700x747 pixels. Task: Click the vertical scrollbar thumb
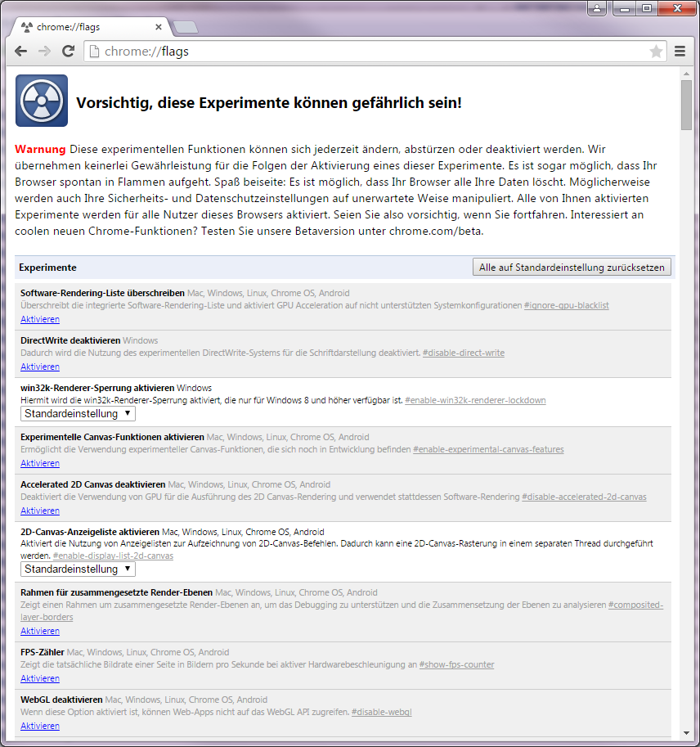(x=686, y=105)
